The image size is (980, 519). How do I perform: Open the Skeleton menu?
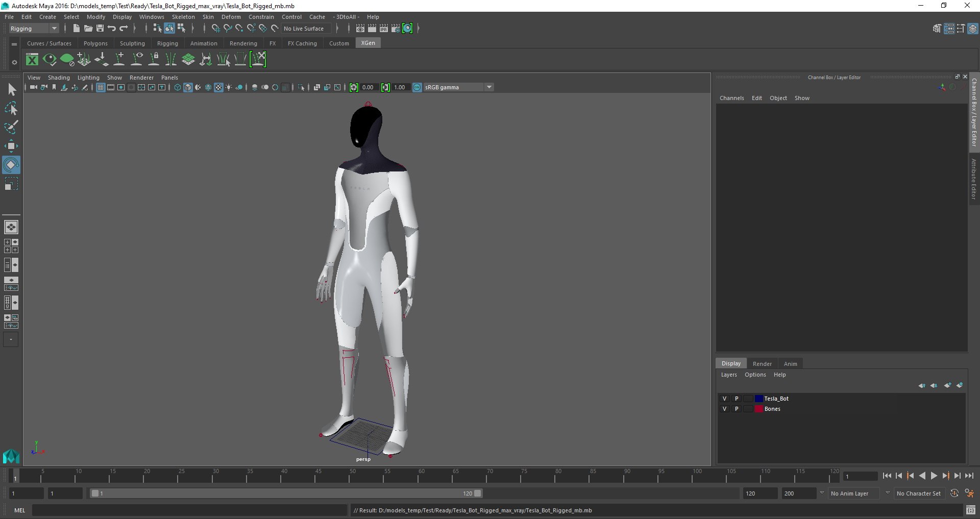click(x=183, y=17)
